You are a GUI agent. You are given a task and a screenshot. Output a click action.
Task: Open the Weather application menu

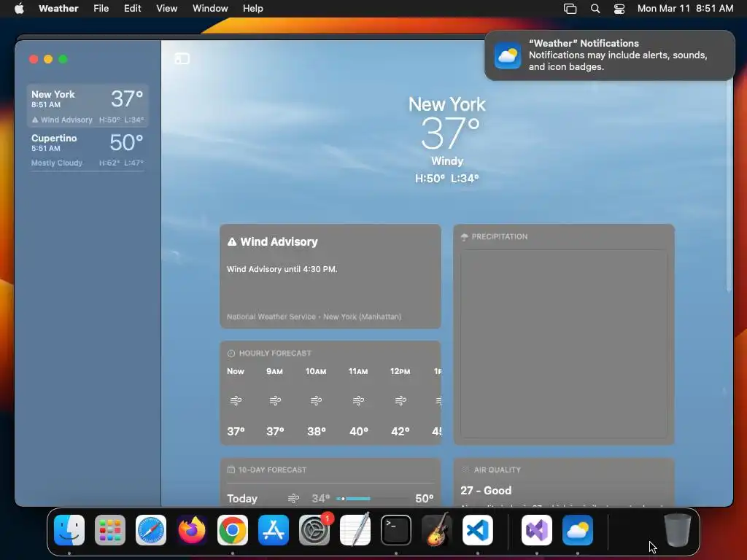click(x=58, y=9)
